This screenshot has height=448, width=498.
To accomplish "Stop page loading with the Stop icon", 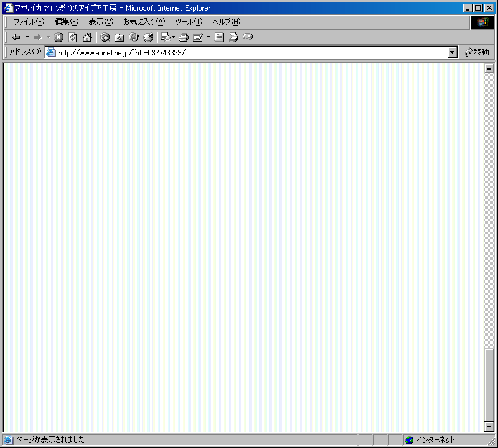I will pos(59,37).
